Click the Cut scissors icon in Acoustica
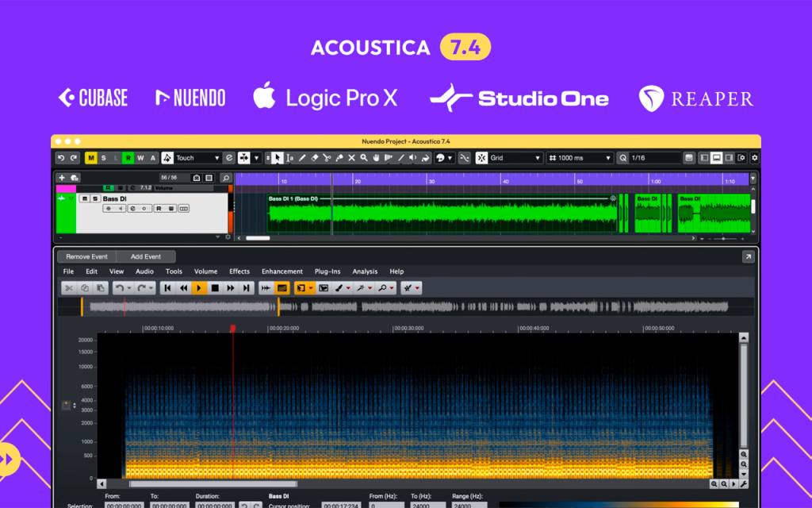812x508 pixels. (x=69, y=287)
